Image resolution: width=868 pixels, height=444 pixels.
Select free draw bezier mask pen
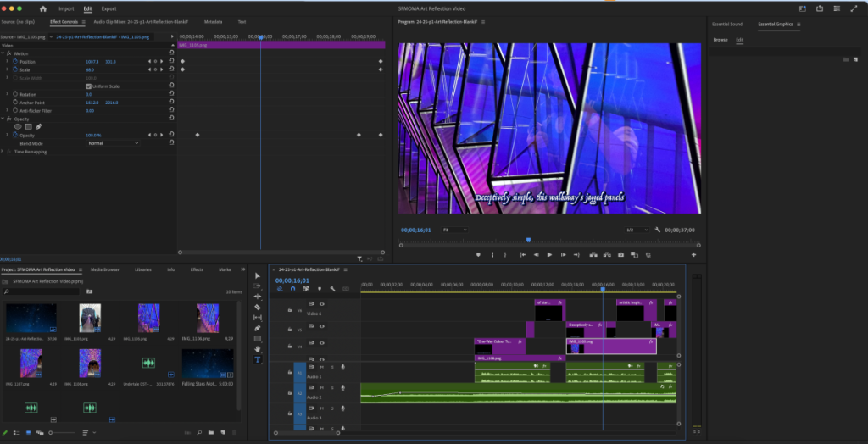[39, 127]
